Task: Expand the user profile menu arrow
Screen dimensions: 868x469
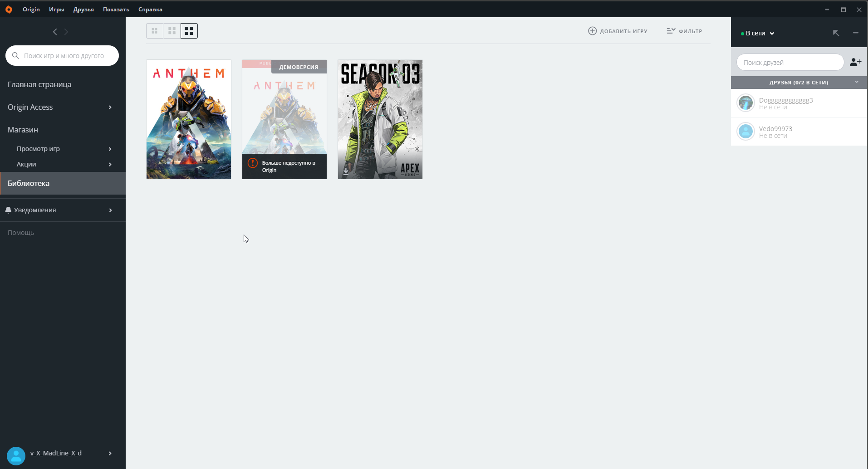Action: [110, 453]
